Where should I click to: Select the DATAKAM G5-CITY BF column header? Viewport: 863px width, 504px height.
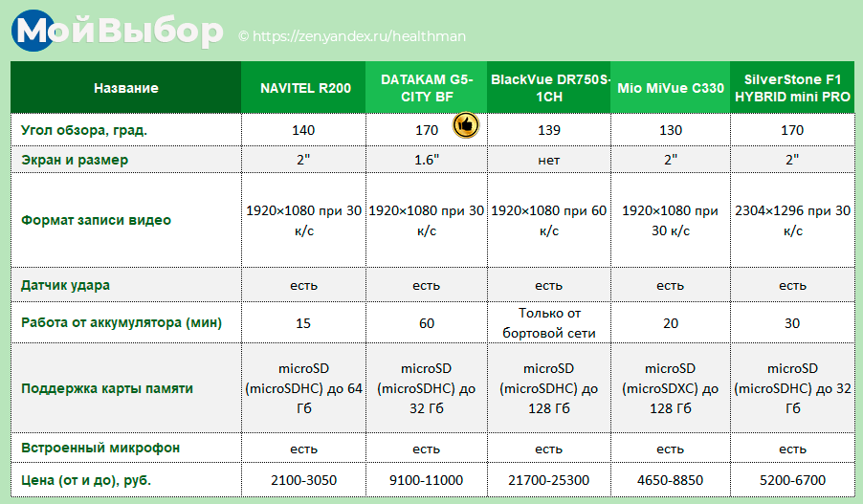[x=427, y=88]
